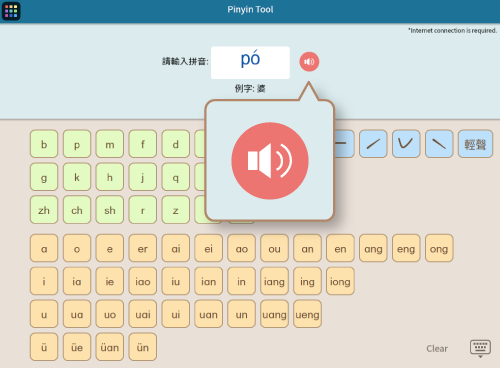Select the ueng final

pos(307,314)
